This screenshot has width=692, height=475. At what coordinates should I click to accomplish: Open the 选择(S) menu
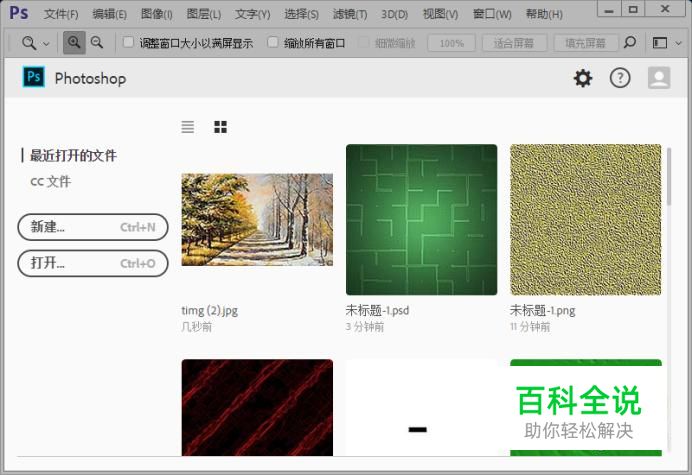tap(301, 14)
